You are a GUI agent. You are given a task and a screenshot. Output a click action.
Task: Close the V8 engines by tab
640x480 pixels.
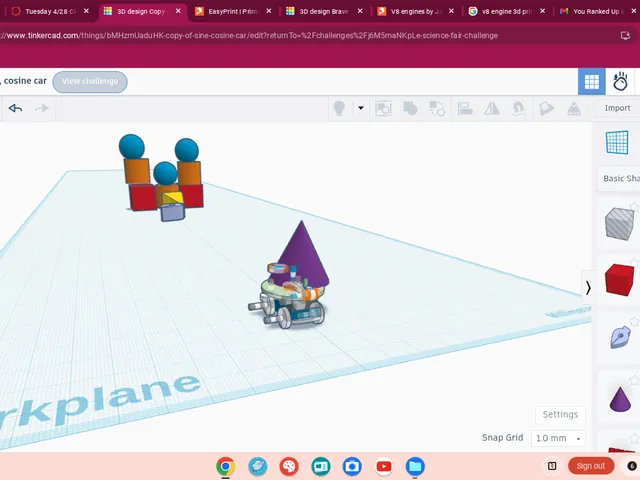click(451, 11)
